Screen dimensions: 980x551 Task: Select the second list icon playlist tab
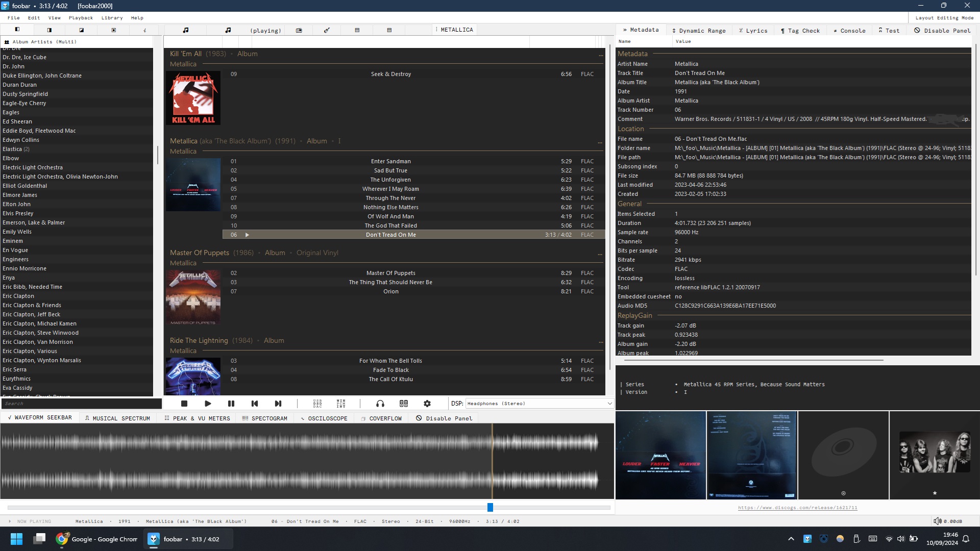point(389,30)
